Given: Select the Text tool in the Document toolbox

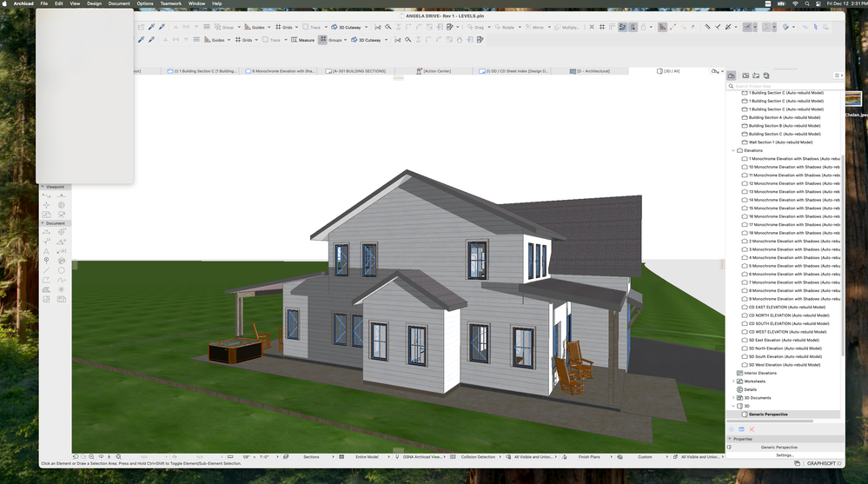Looking at the screenshot, I should [47, 251].
